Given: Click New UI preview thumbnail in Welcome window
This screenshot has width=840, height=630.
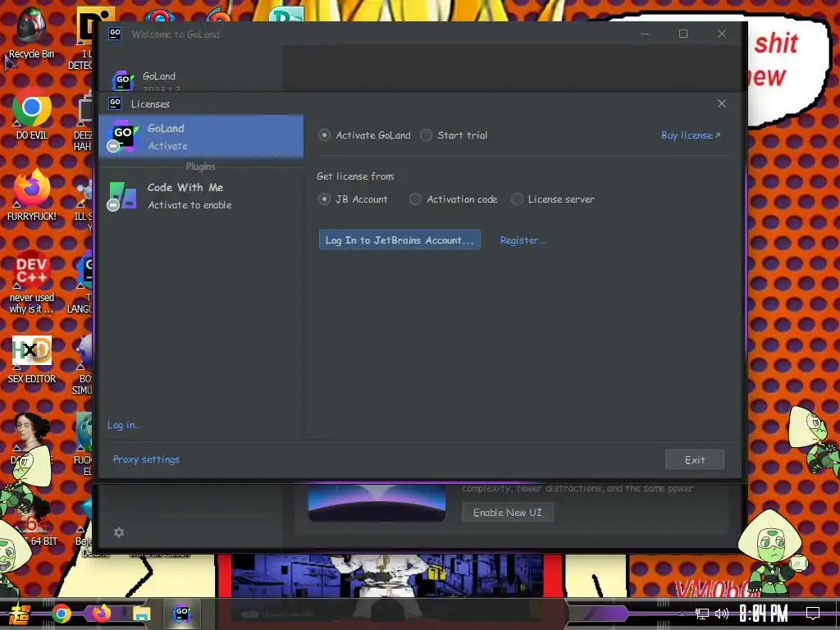Looking at the screenshot, I should coord(377,503).
